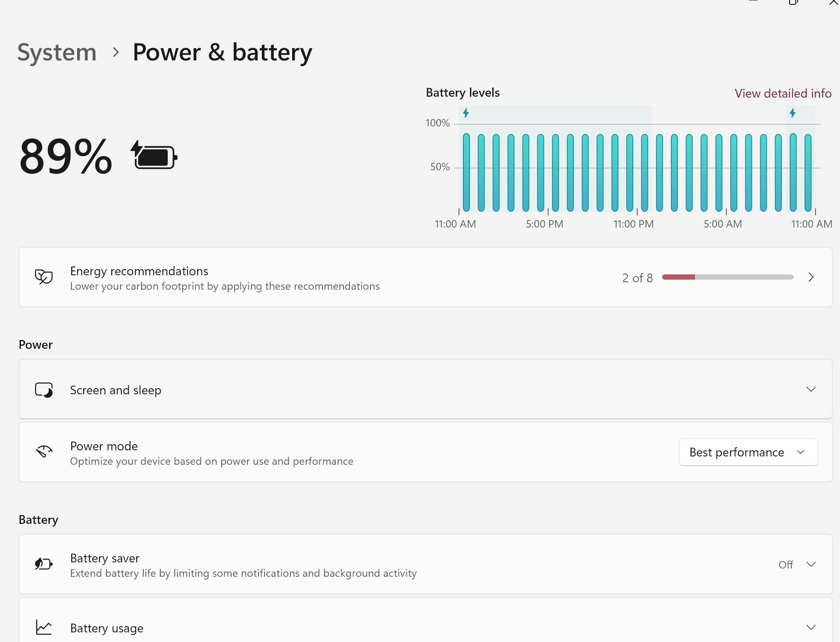Click the Battery usage graph icon
840x642 pixels.
(x=43, y=627)
